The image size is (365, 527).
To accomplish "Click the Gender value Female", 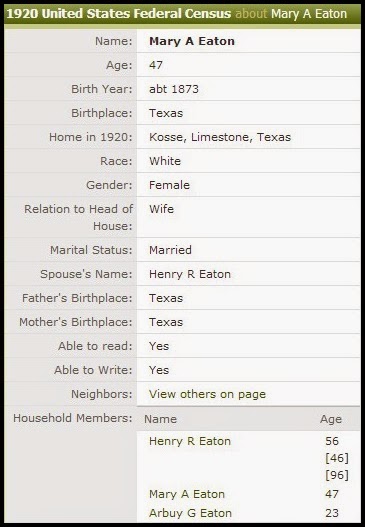I will 169,185.
